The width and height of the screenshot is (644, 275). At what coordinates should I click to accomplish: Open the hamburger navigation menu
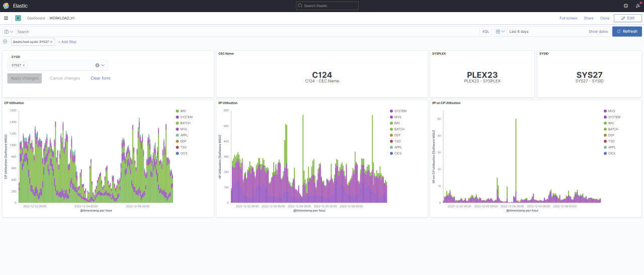pyautogui.click(x=6, y=18)
